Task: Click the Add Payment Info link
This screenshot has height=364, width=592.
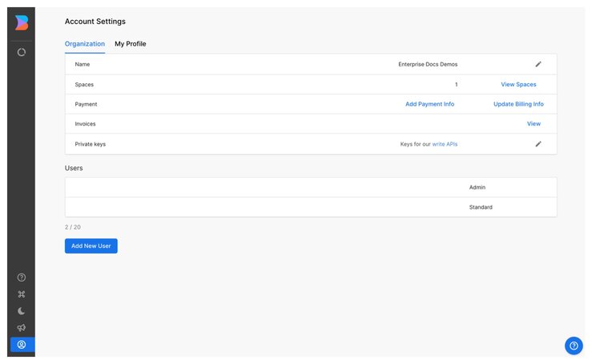Action: [x=429, y=104]
